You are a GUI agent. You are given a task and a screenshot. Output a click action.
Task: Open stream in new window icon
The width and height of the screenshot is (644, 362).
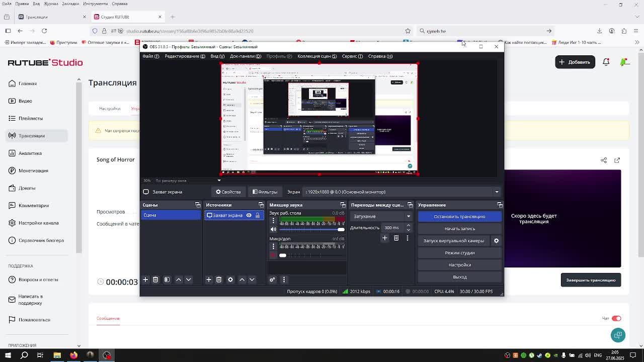(617, 160)
